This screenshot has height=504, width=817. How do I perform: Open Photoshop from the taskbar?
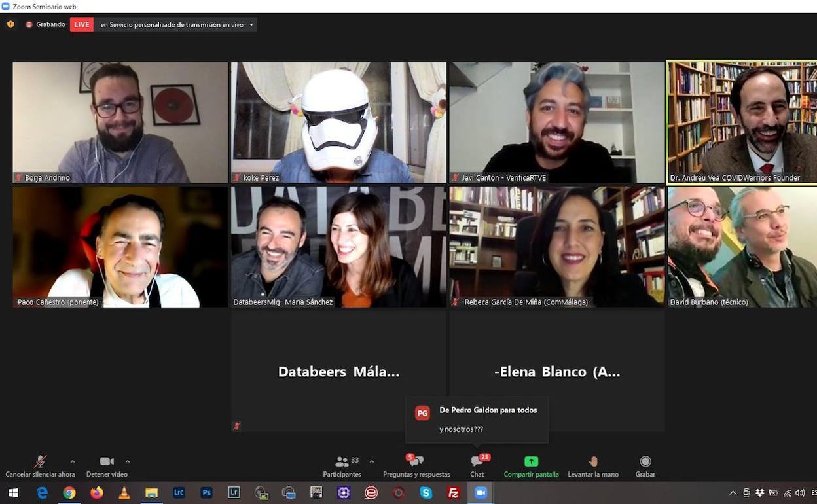tap(207, 493)
